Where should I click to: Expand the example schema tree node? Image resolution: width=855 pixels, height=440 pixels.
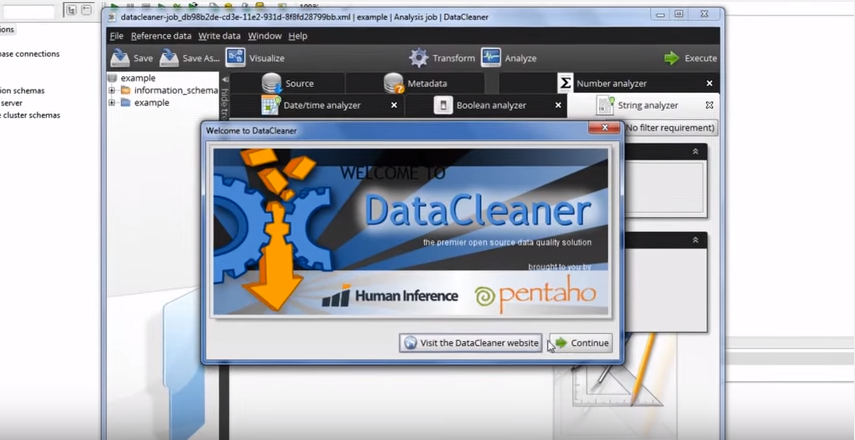click(x=113, y=103)
